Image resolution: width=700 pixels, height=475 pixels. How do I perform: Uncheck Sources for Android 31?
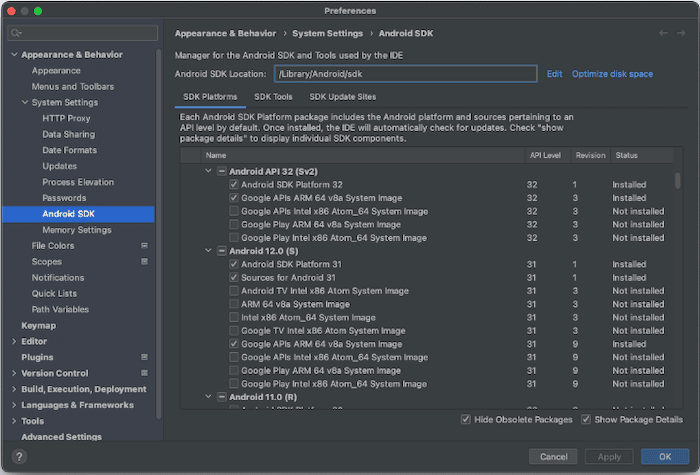tap(233, 277)
